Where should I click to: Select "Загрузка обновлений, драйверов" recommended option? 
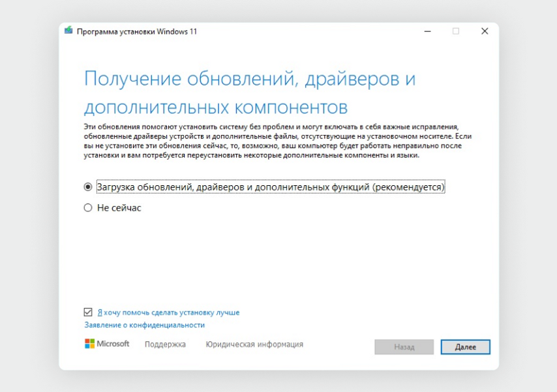[88, 187]
